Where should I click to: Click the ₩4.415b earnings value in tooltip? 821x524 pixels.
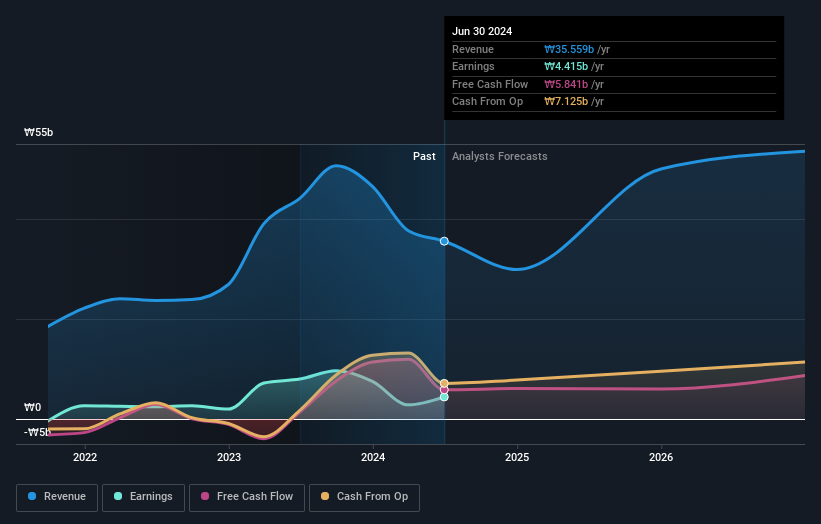click(x=566, y=66)
